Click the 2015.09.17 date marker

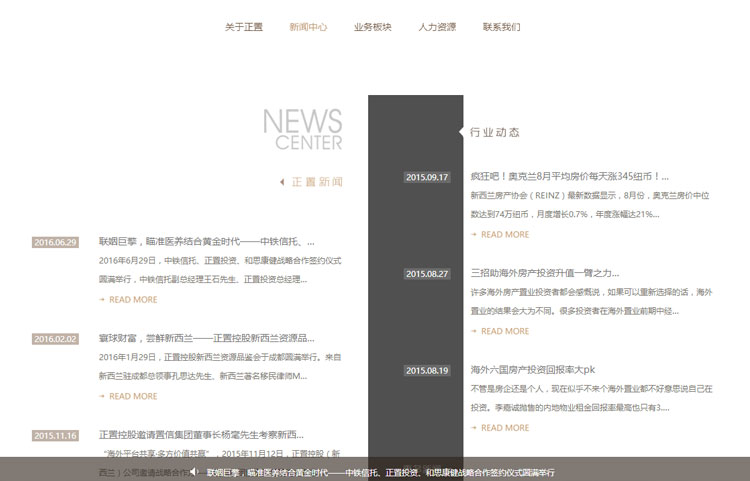(427, 177)
